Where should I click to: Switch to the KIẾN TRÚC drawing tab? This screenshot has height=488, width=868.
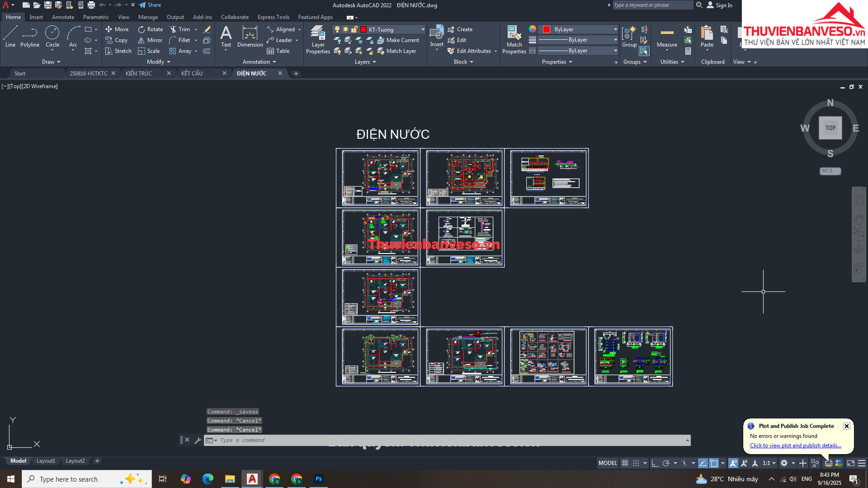click(139, 73)
